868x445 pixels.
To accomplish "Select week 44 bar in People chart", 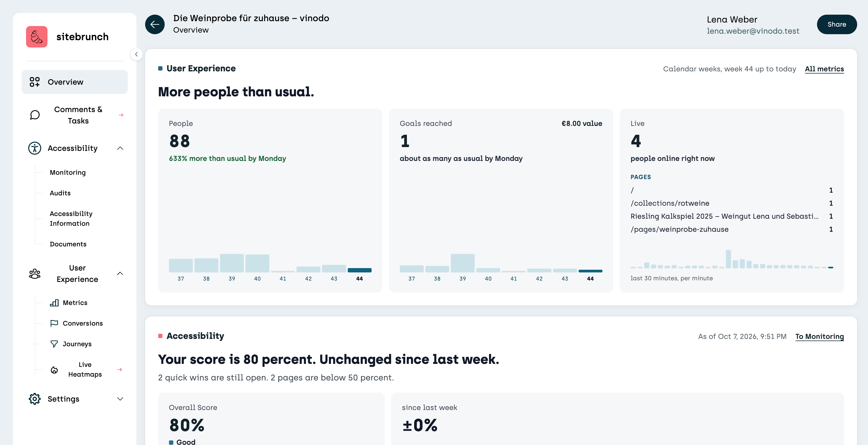I will [359, 270].
